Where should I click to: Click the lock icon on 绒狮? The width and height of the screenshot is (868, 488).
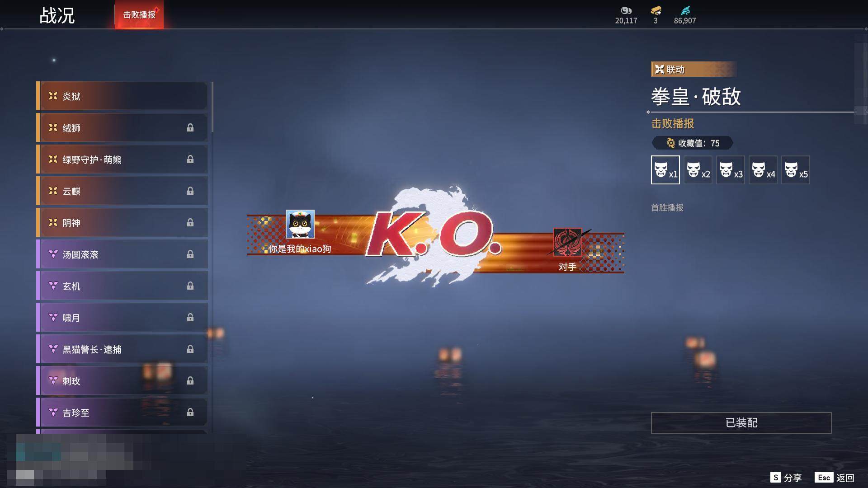coord(190,128)
